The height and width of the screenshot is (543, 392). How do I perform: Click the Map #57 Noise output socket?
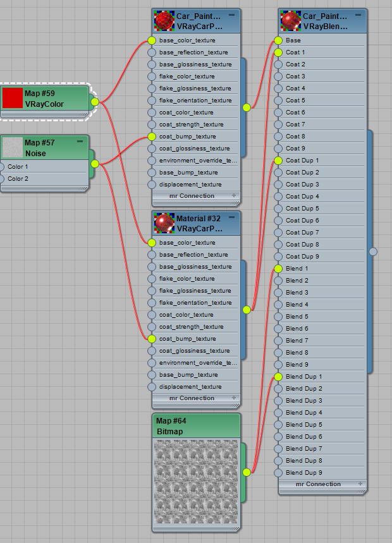point(95,164)
